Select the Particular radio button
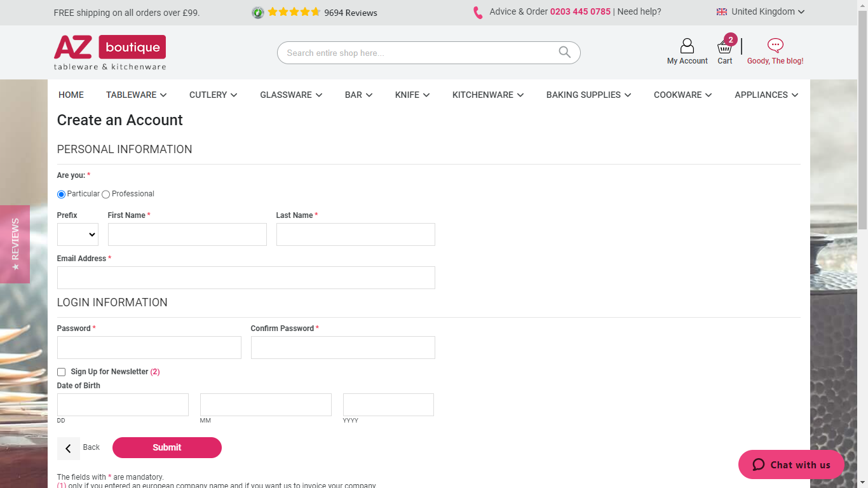Viewport: 868px width, 488px height. (x=61, y=194)
